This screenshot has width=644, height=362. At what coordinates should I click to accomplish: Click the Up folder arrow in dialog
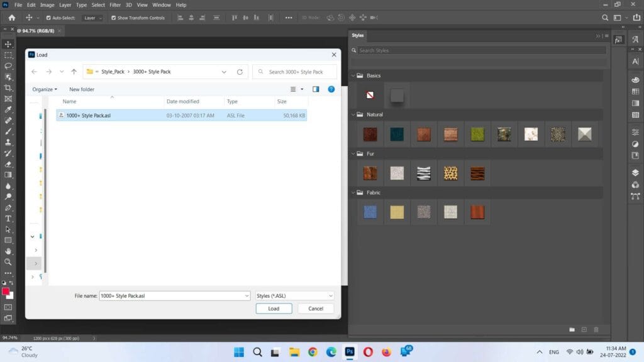pos(74,72)
